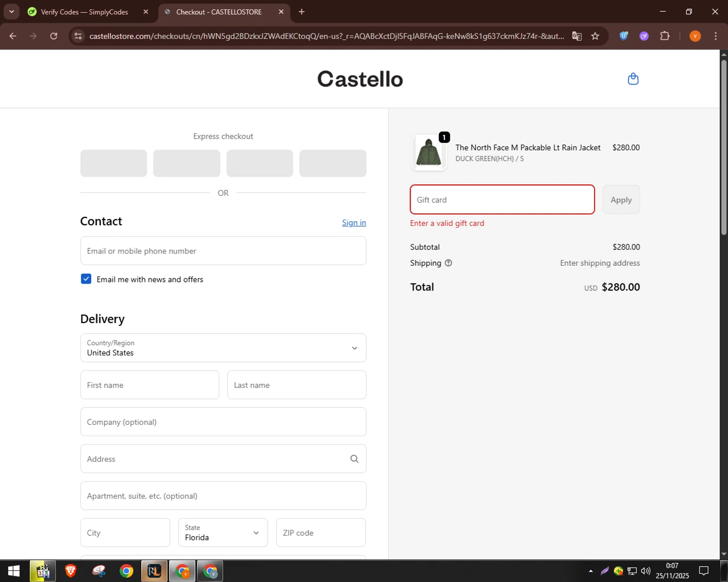
Task: Close the Checkout - CASTELLOSTORE tab
Action: 281,12
